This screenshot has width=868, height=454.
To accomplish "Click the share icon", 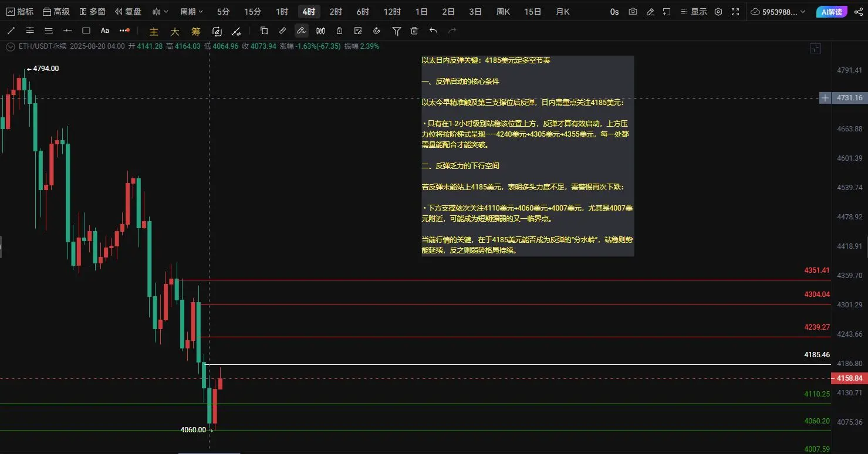I will [x=859, y=11].
